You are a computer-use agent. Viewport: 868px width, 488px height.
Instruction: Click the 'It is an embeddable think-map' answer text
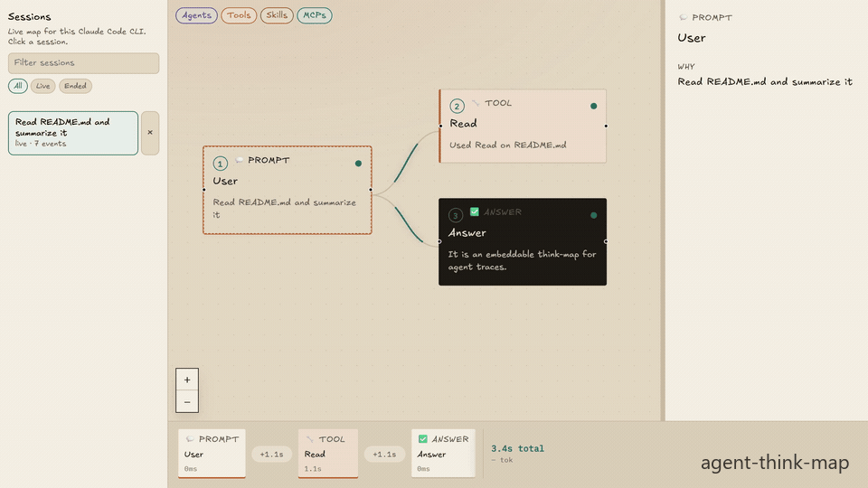point(522,260)
